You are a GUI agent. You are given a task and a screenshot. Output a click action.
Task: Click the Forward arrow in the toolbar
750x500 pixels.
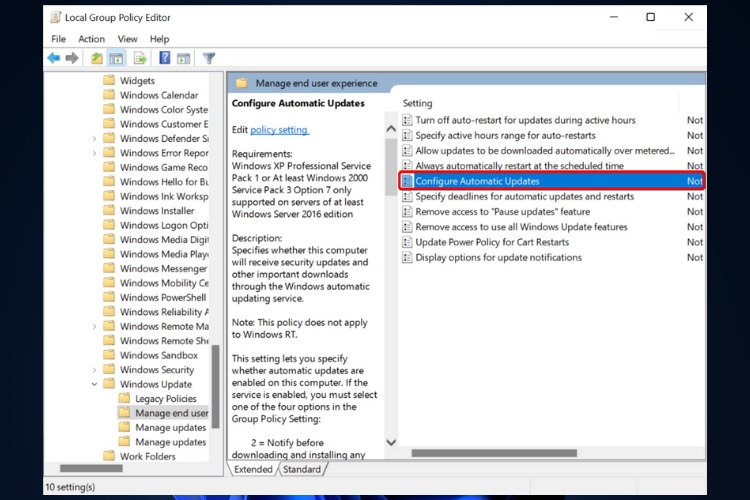pos(72,58)
